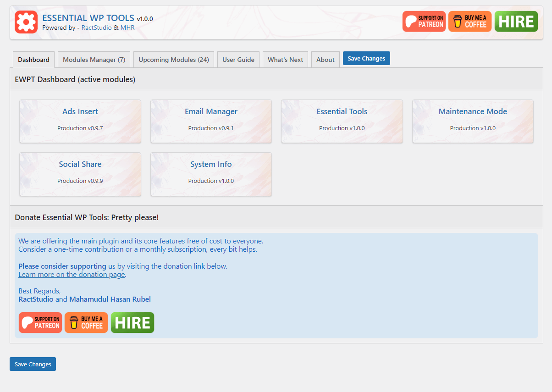The height and width of the screenshot is (392, 552).
Task: Click the bottom Save Changes button
Action: coord(33,364)
